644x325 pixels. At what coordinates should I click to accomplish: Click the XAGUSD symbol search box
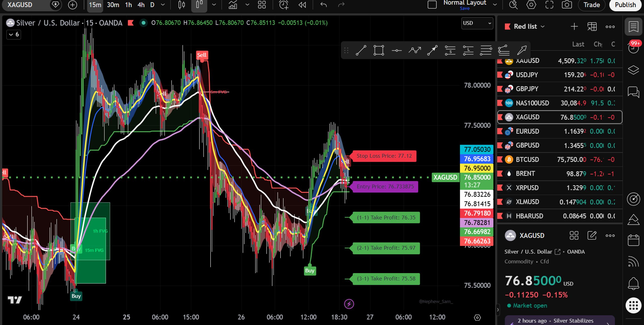coord(31,5)
